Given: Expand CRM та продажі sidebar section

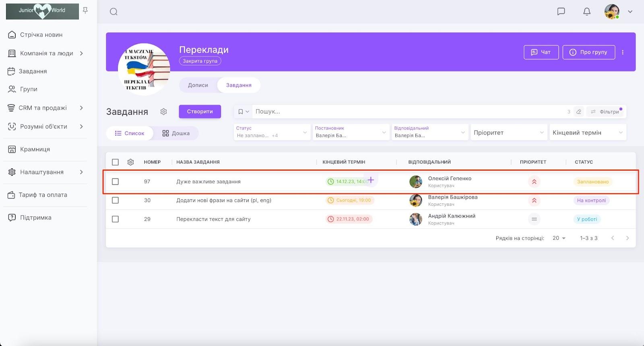Looking at the screenshot, I should click(45, 108).
